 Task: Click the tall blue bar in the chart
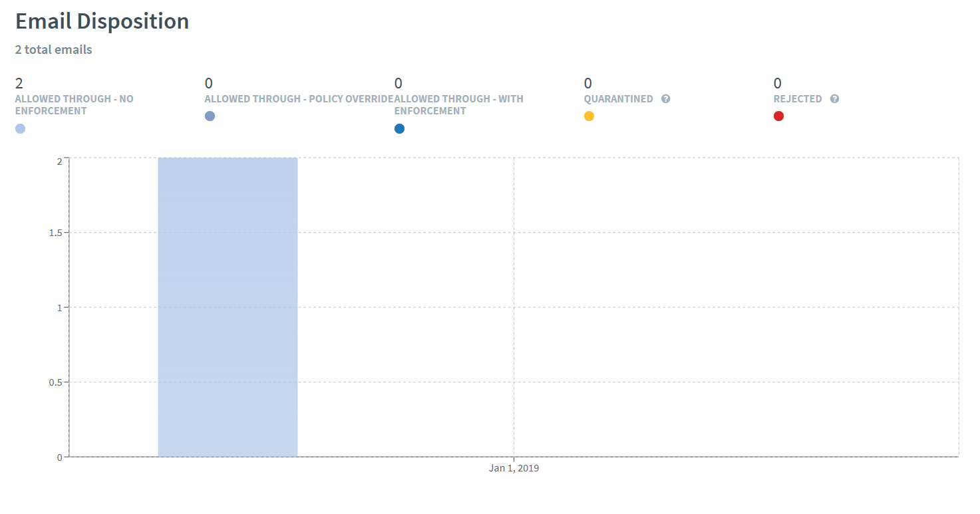[x=228, y=306]
